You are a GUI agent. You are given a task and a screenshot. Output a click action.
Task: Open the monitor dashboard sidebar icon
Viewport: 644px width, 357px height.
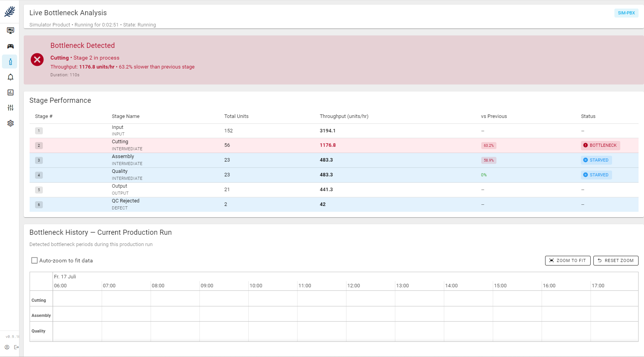coord(11,30)
